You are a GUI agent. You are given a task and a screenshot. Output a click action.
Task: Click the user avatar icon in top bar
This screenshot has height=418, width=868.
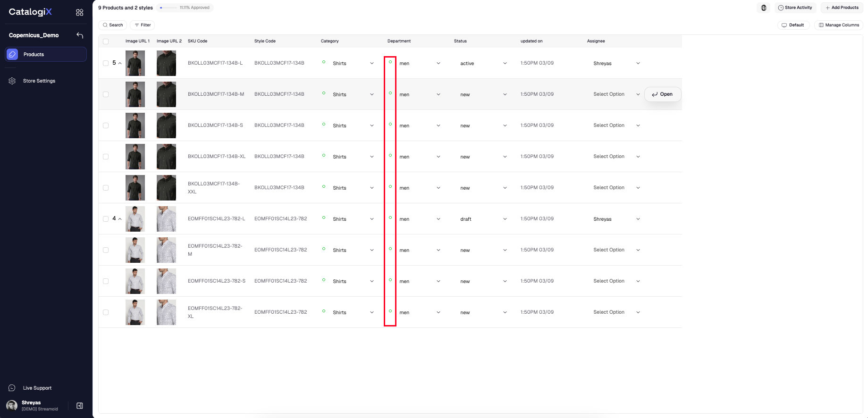764,8
